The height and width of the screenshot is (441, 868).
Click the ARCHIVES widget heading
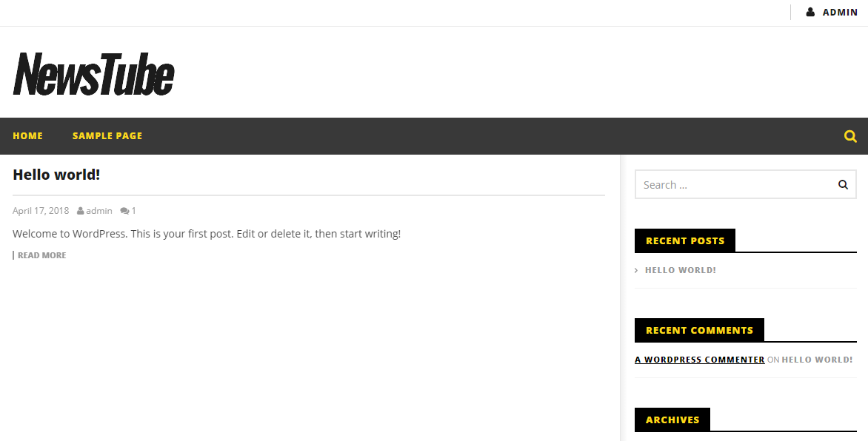[672, 420]
